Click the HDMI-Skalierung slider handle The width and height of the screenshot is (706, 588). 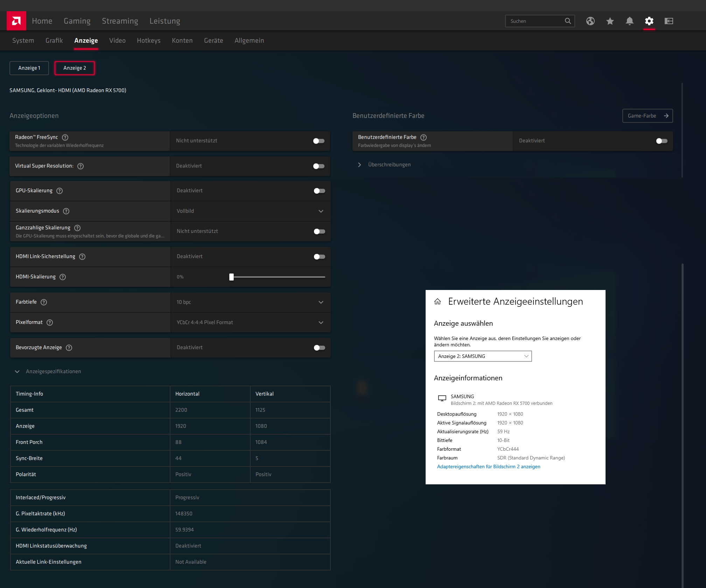(x=231, y=277)
